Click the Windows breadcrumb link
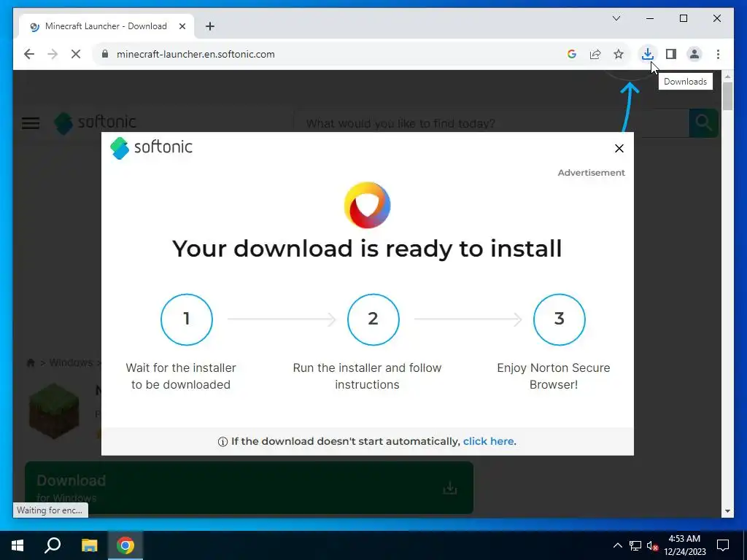This screenshot has width=747, height=560. 71,362
